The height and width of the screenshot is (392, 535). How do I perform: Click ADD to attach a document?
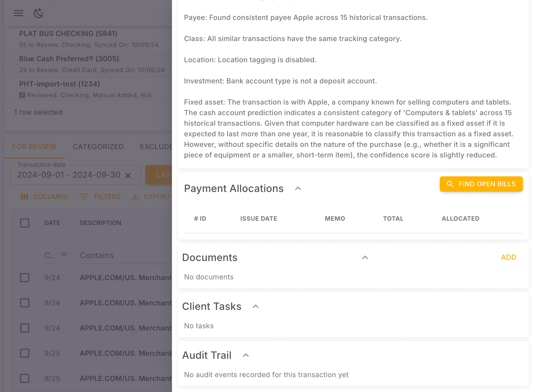point(508,257)
